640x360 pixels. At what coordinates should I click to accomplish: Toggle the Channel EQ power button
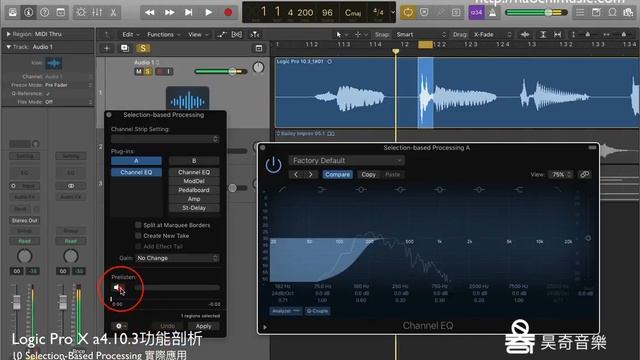273,164
